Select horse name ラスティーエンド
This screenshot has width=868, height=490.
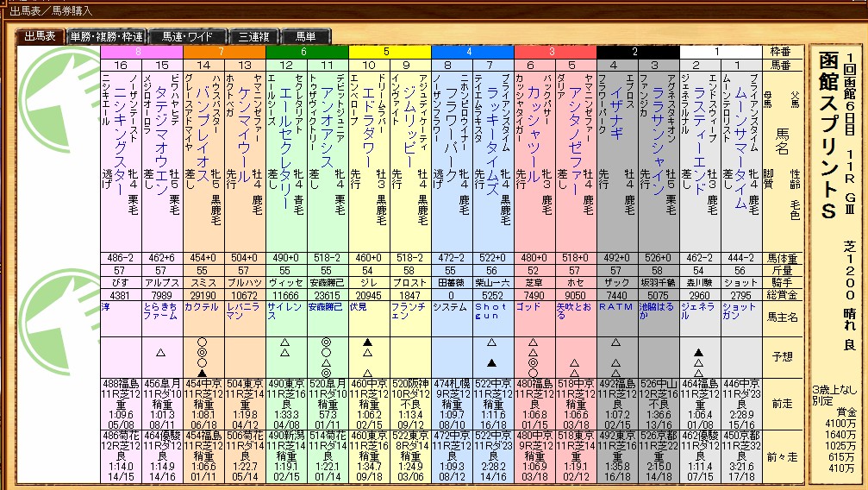tap(700, 141)
